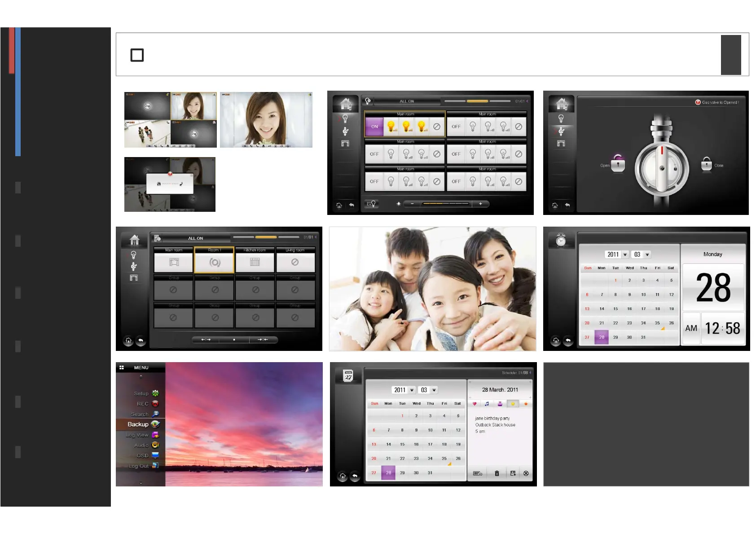Select the curtain sidebar icon in the lighting panel

pos(345,144)
